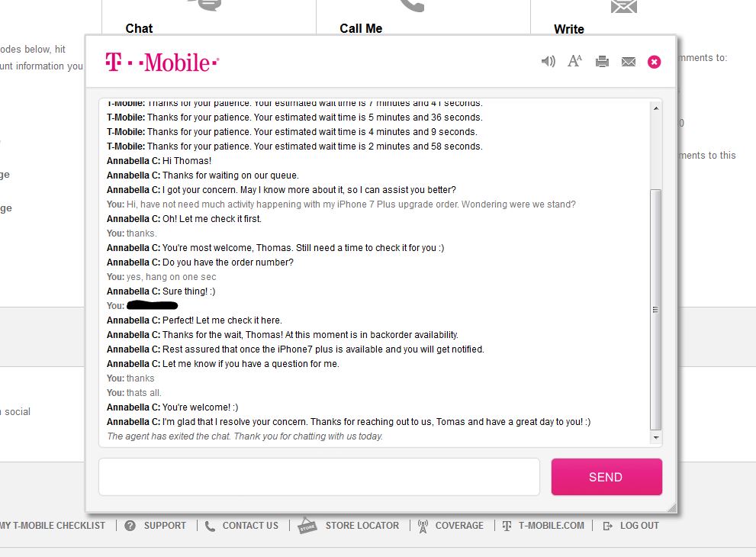756x557 pixels.
Task: Email the chat transcript with the envelope icon
Action: coord(629,61)
